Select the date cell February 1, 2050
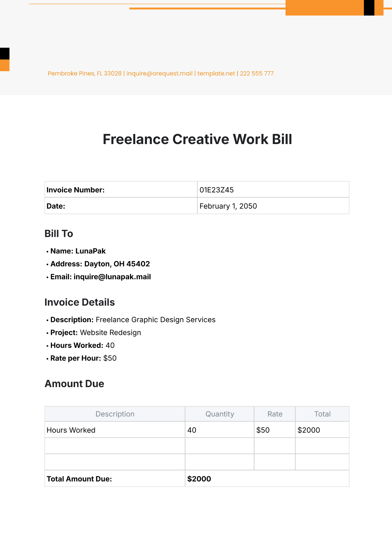 273,206
